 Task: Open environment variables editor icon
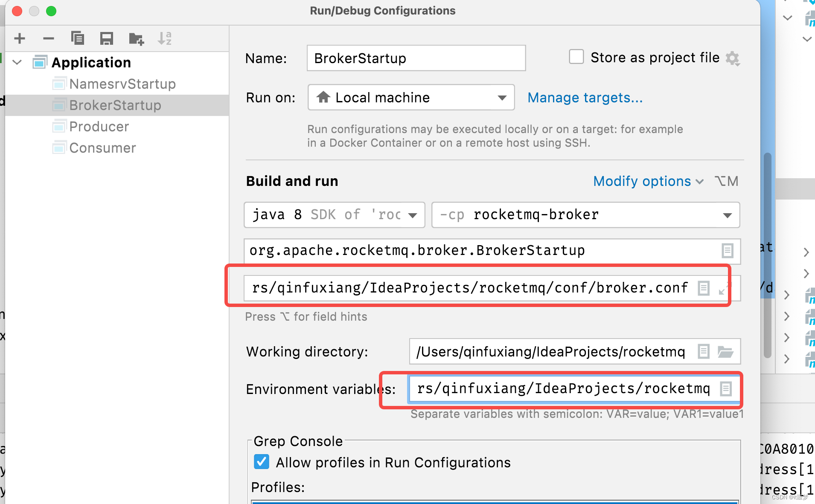click(726, 389)
